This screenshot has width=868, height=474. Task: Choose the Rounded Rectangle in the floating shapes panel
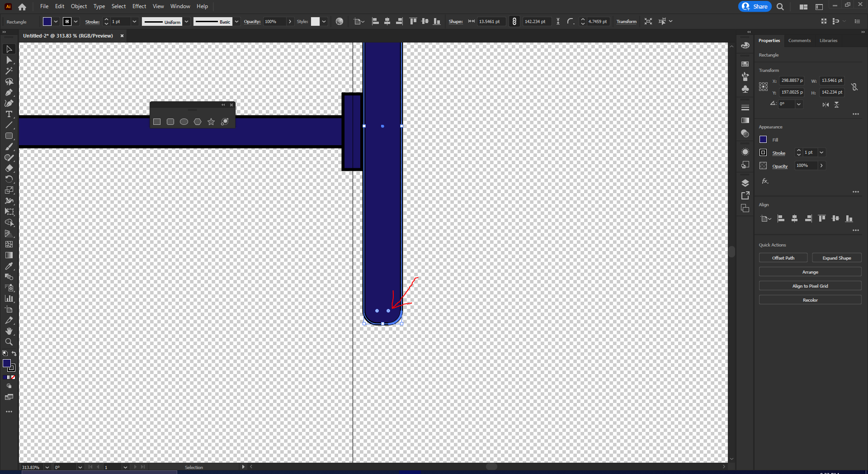(170, 122)
